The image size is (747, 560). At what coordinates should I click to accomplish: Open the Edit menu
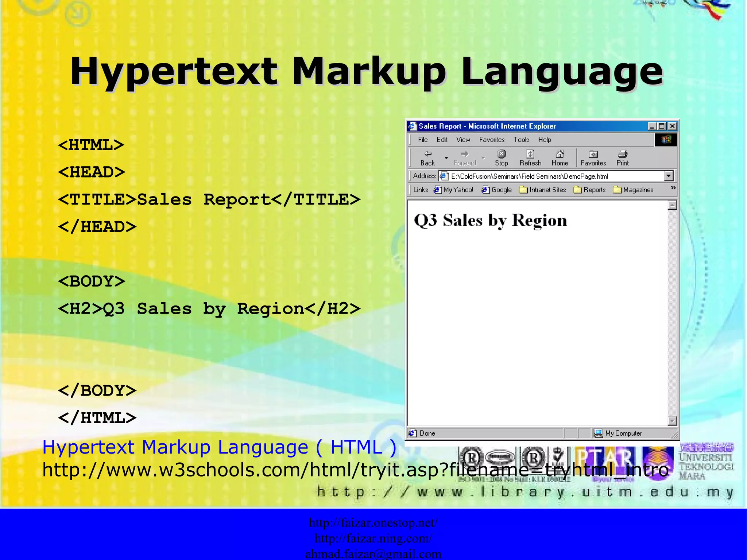coord(442,140)
